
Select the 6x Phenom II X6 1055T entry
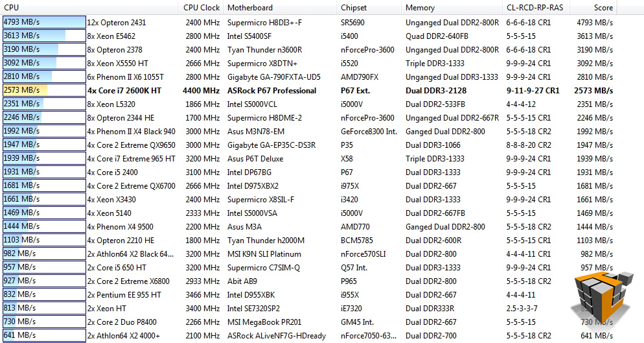[x=125, y=77]
